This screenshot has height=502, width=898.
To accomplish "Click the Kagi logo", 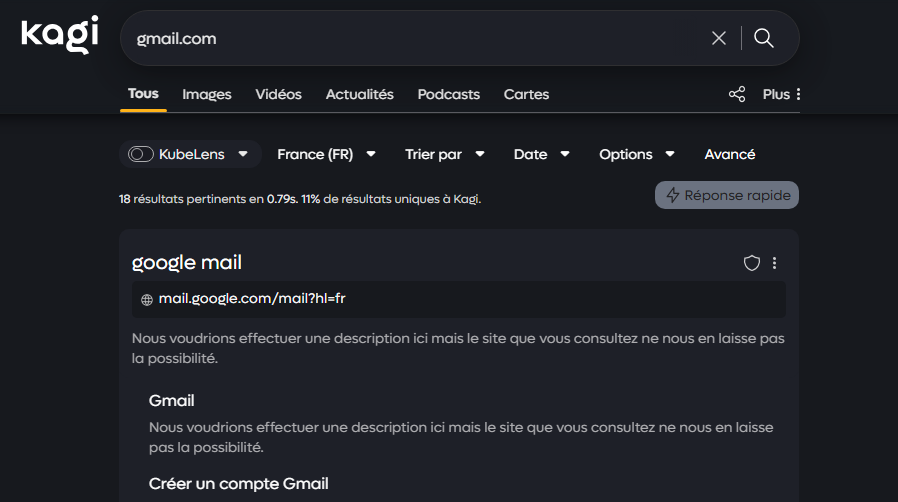I will [x=60, y=36].
